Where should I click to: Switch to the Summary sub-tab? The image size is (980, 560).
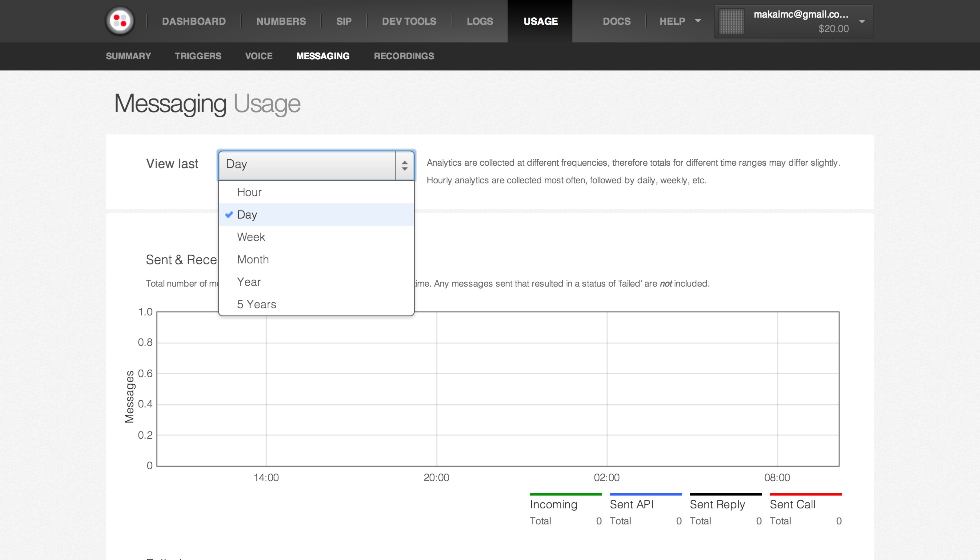(128, 56)
